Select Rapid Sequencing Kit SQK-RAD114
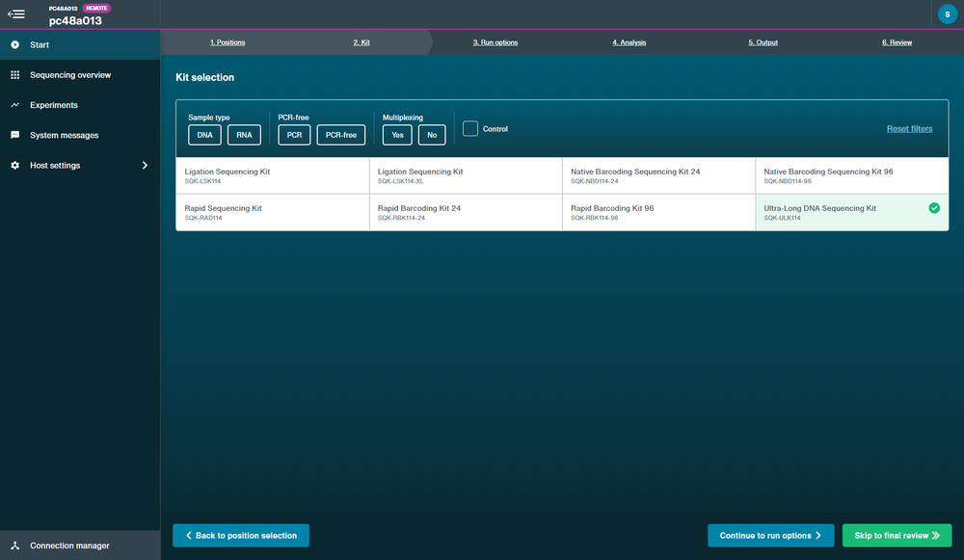 [x=273, y=213]
